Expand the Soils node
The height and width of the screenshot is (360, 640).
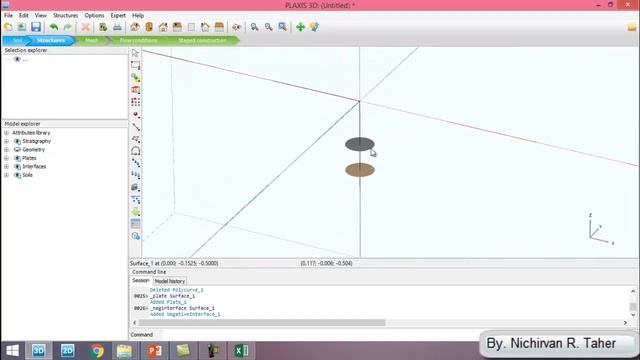point(7,175)
